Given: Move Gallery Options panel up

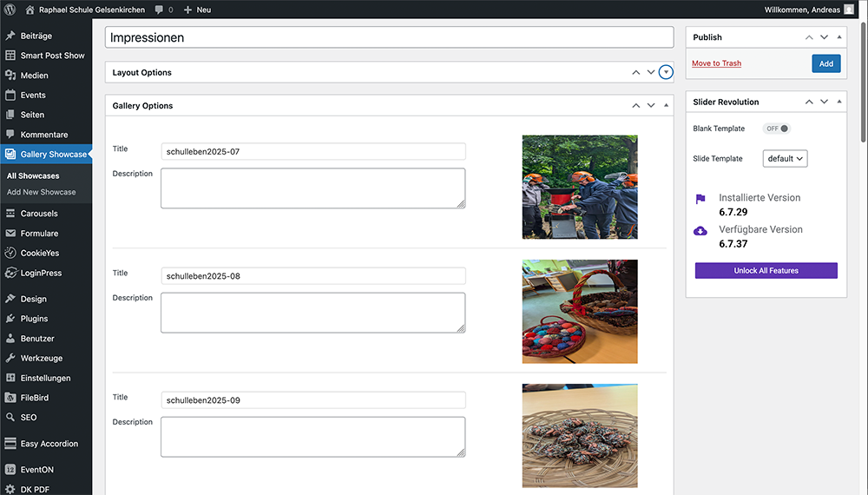Looking at the screenshot, I should pos(636,105).
